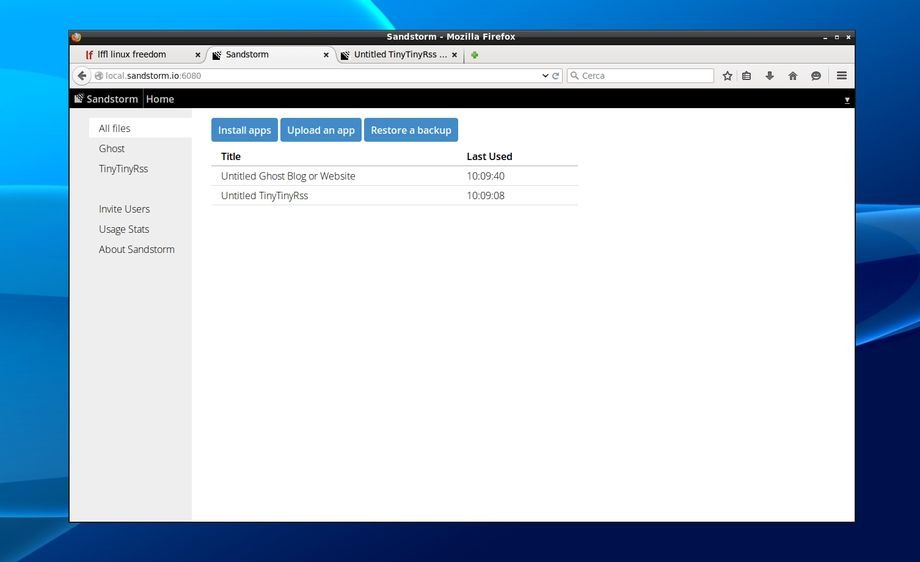The height and width of the screenshot is (562, 920).
Task: Click the Restore a backup button
Action: pyautogui.click(x=410, y=130)
